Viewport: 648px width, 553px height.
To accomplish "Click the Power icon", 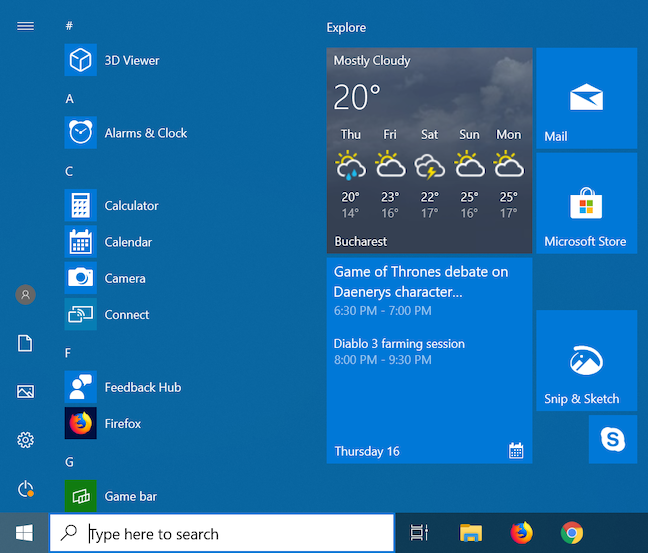I will pyautogui.click(x=25, y=489).
